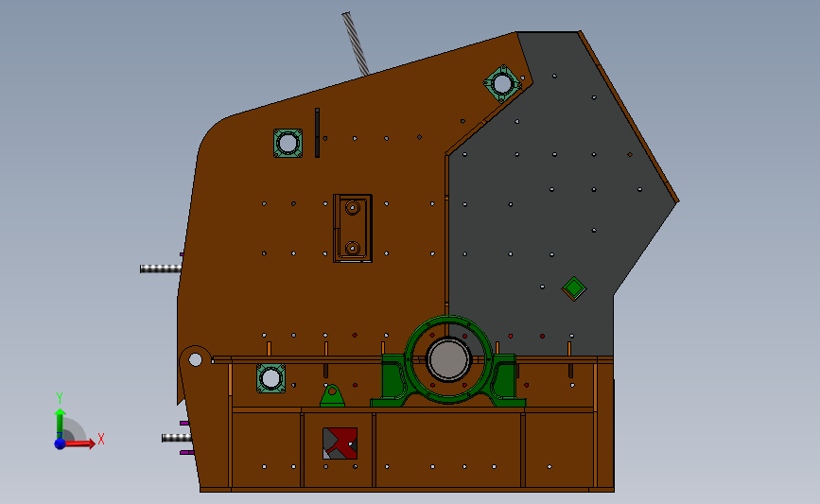Select the upper threaded rod on left side

[161, 269]
